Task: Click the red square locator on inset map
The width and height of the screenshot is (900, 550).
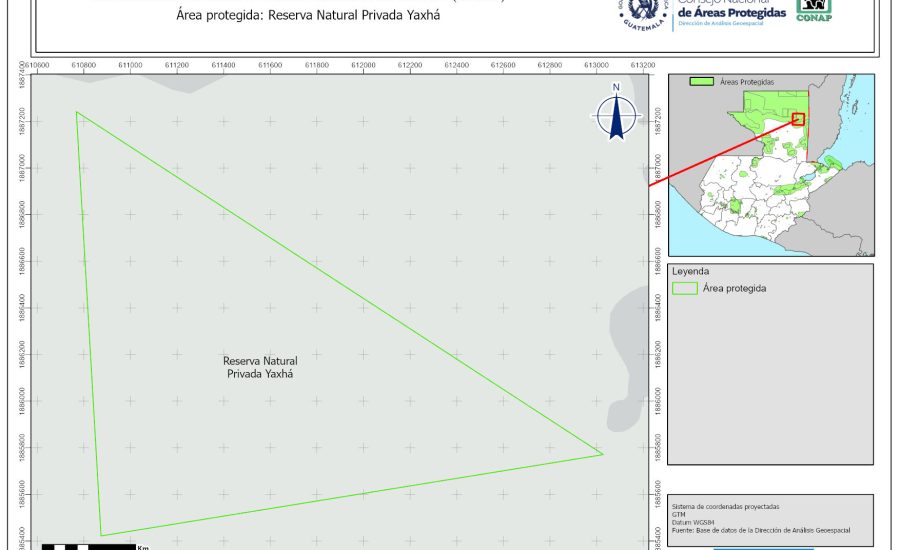Action: point(798,119)
